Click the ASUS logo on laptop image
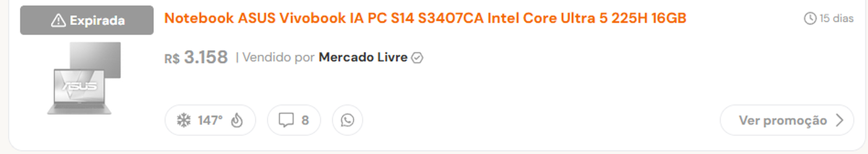Image resolution: width=868 pixels, height=154 pixels. (80, 86)
